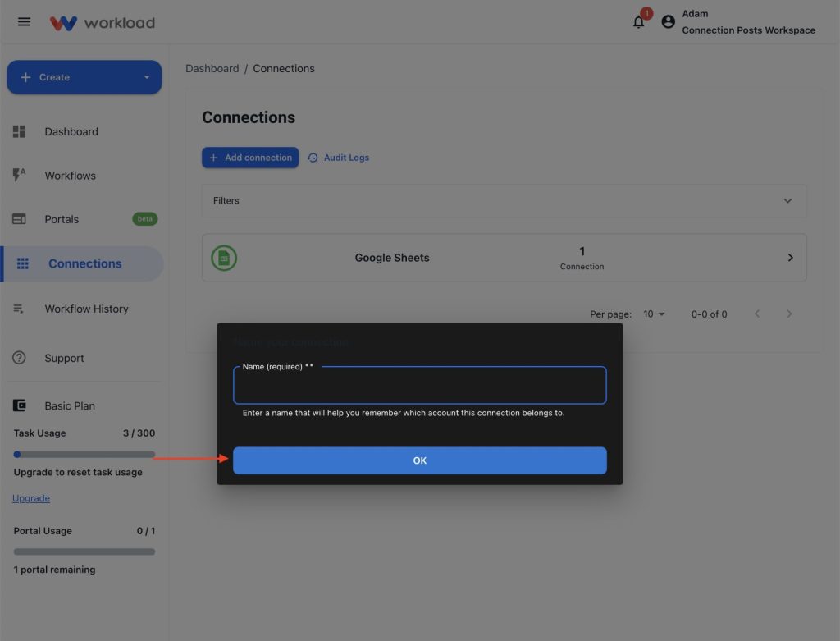Image resolution: width=840 pixels, height=641 pixels.
Task: Click the Workflow History list icon
Action: tap(19, 309)
